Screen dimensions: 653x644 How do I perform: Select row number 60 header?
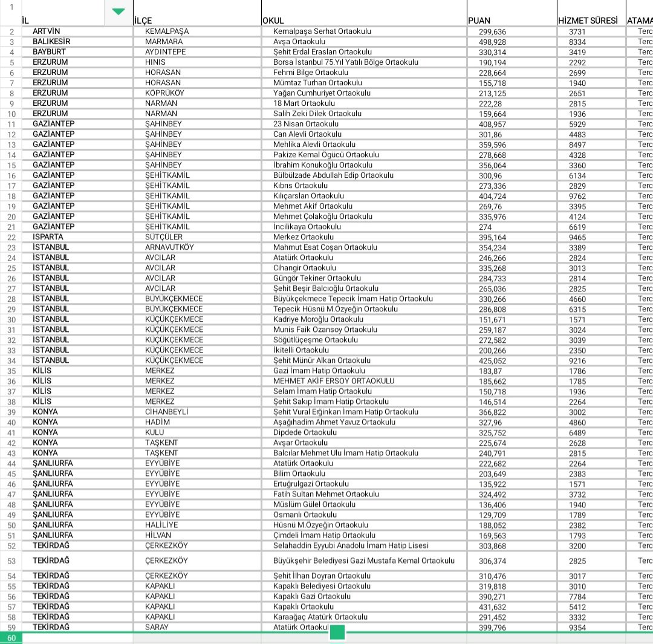(x=11, y=638)
